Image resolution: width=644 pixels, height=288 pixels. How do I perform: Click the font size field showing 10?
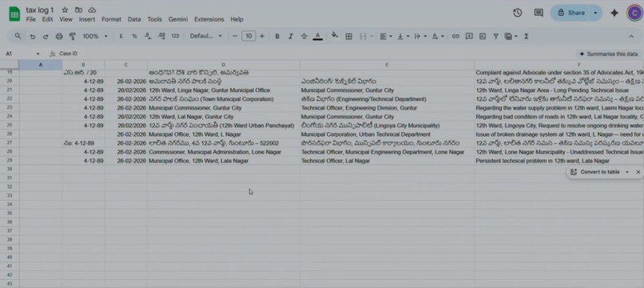click(x=248, y=36)
